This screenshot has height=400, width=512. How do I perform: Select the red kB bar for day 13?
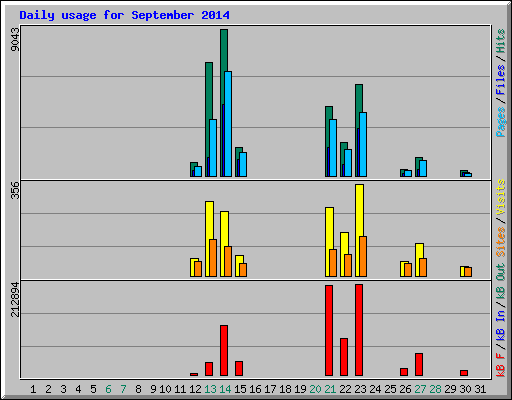pos(209,369)
